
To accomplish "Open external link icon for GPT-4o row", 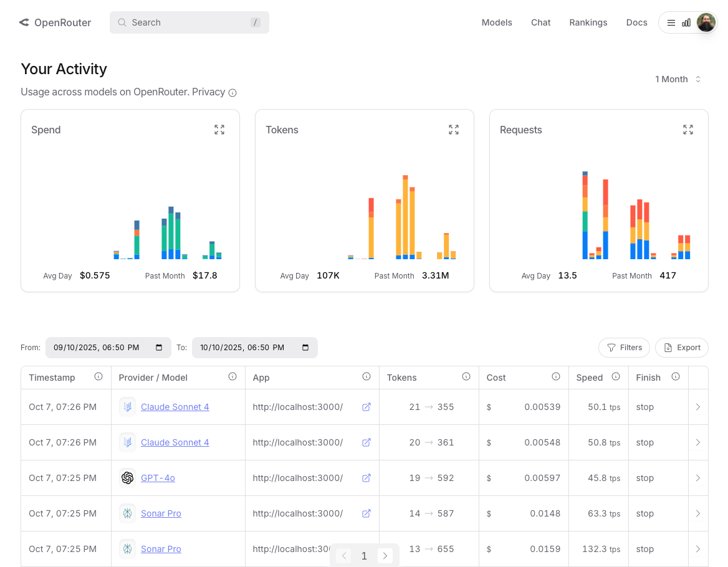I will pyautogui.click(x=366, y=478).
